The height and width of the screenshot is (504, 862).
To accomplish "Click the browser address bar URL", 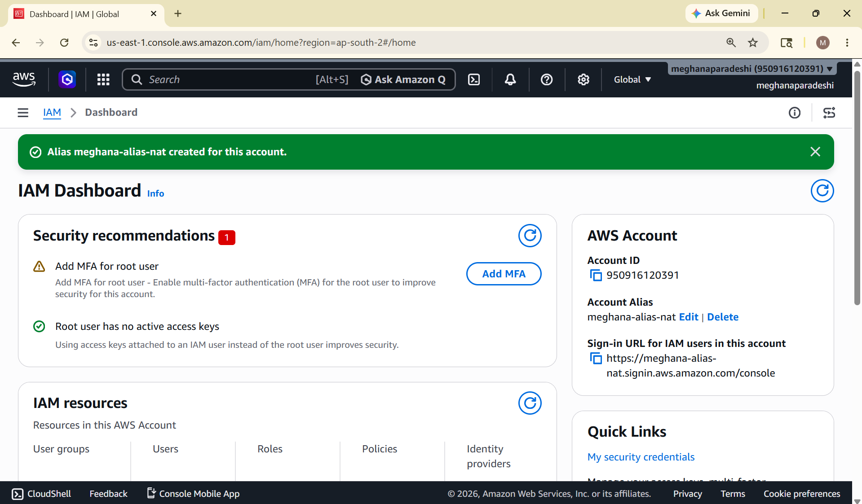I will [261, 43].
